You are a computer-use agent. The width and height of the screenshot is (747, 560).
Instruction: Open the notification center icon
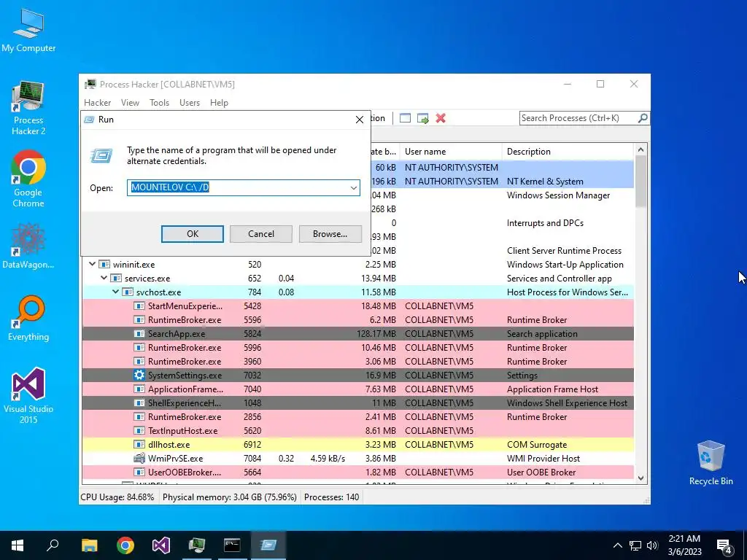724,545
